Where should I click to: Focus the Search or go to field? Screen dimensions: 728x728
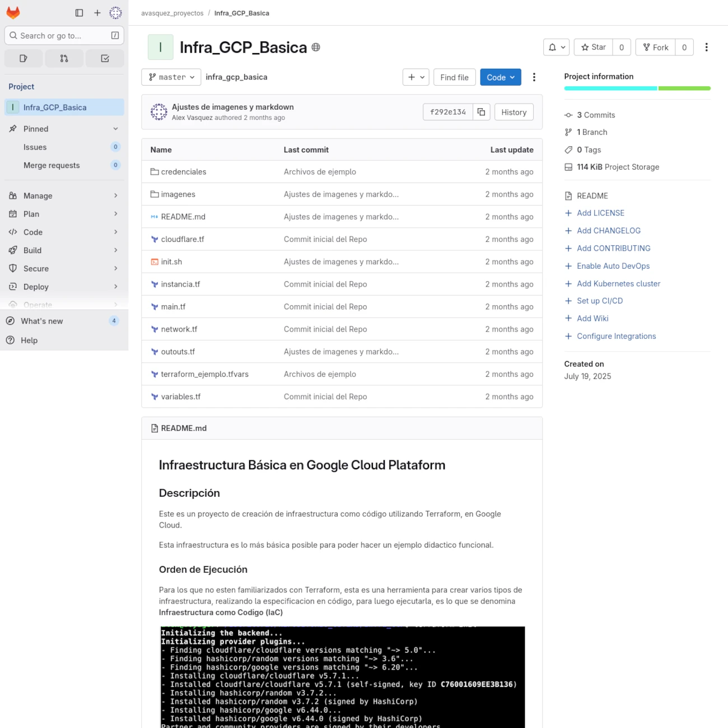click(x=64, y=35)
